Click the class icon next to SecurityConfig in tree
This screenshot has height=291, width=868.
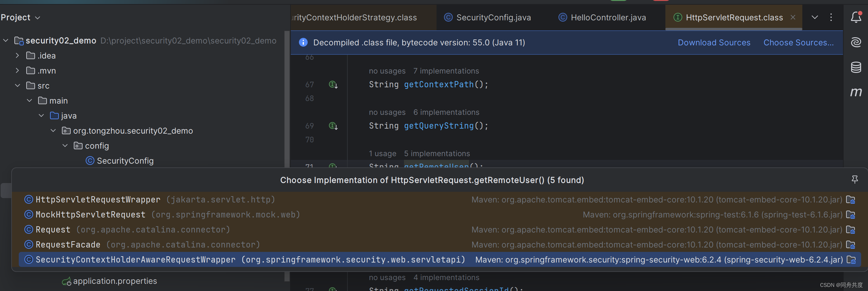point(90,161)
